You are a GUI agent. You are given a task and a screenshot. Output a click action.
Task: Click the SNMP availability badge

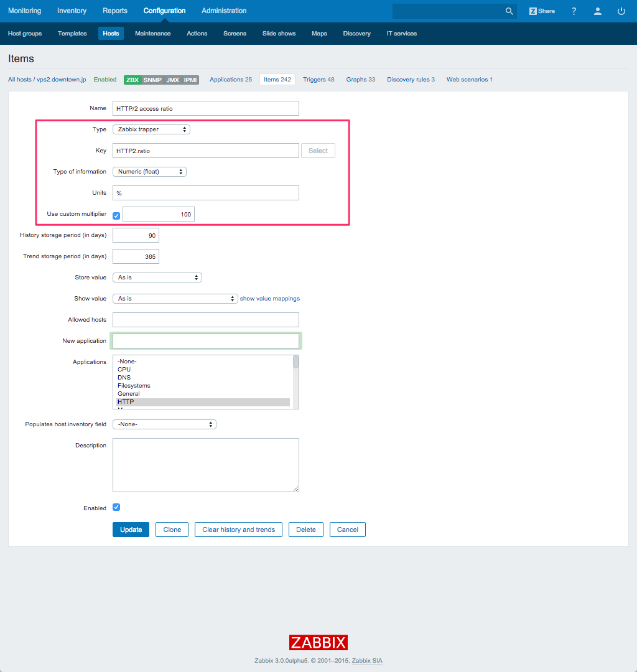tap(152, 80)
